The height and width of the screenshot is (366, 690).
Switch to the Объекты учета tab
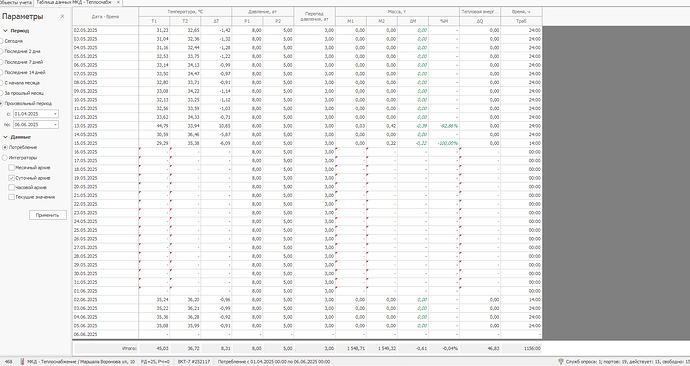click(16, 2)
